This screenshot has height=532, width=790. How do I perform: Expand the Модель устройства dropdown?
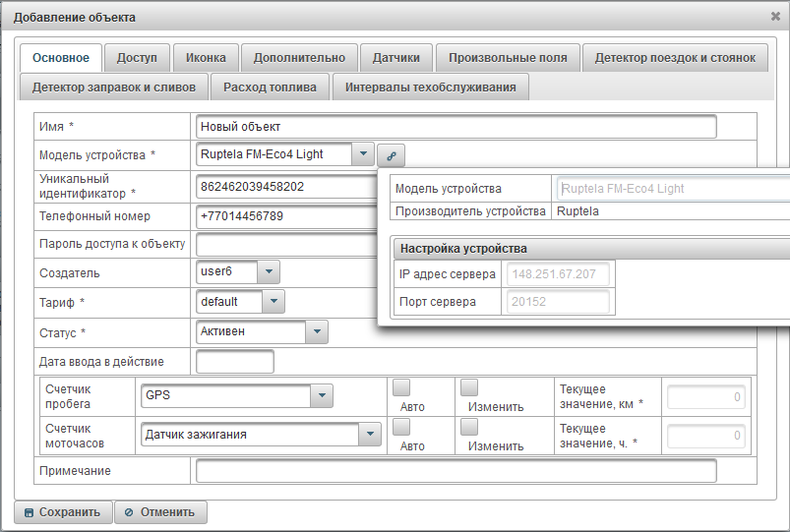pos(363,154)
